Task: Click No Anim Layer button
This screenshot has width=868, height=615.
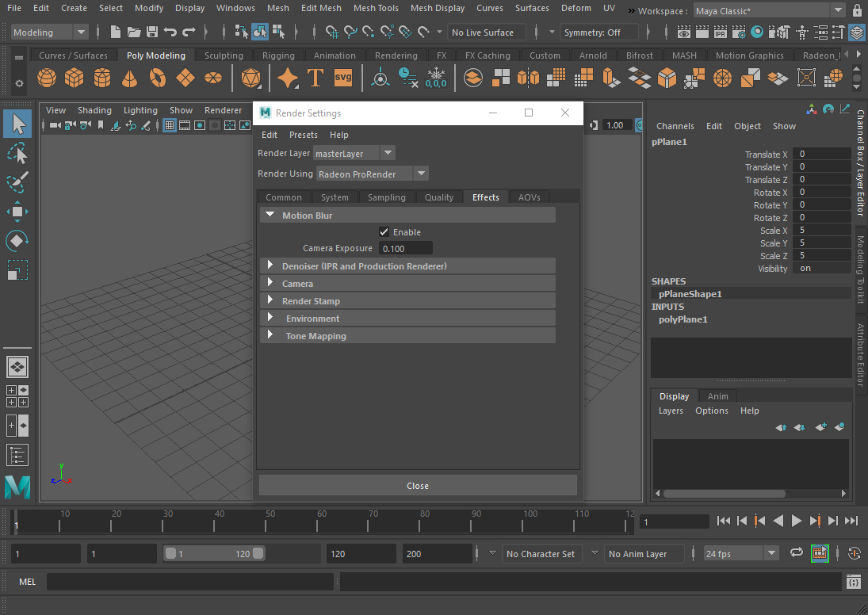Action: click(x=643, y=553)
